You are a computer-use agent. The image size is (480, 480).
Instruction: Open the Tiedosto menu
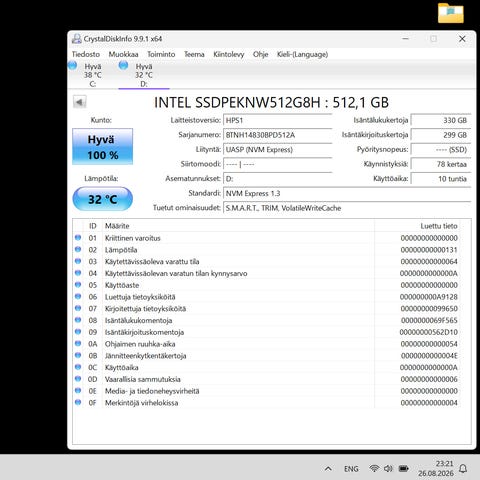click(86, 54)
